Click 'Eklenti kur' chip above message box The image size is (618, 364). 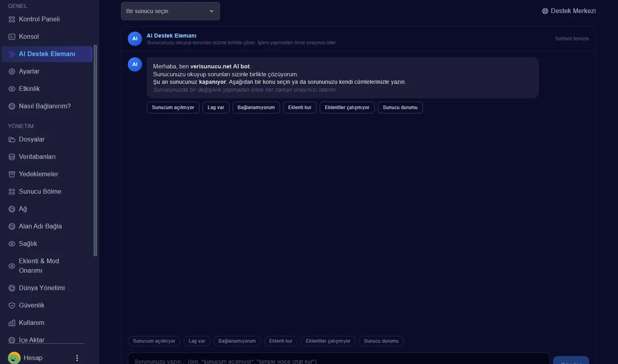click(281, 341)
